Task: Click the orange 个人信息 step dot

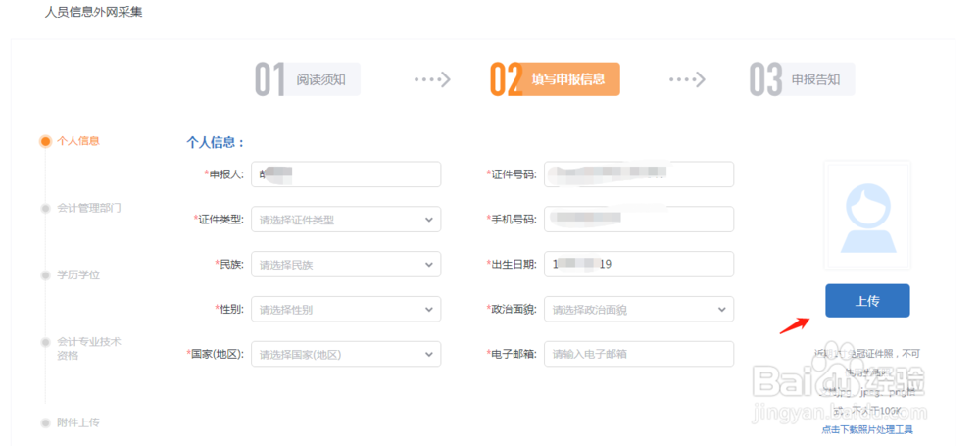Action: pyautogui.click(x=45, y=141)
